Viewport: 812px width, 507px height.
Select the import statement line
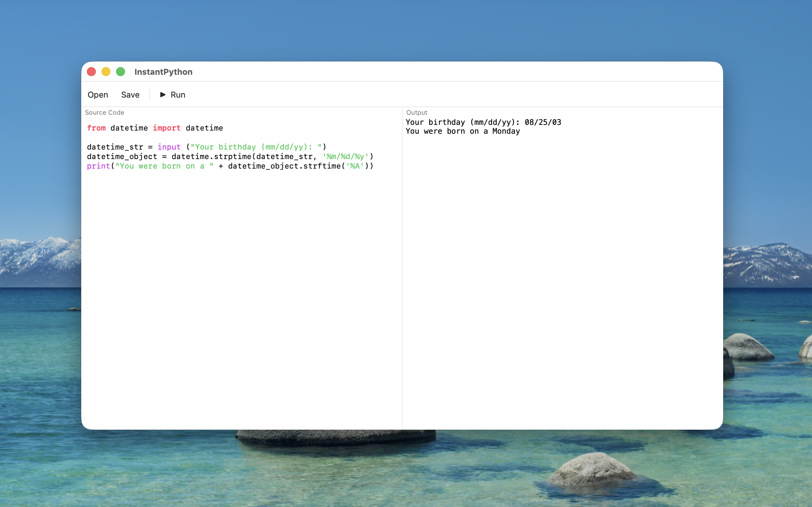(x=155, y=128)
